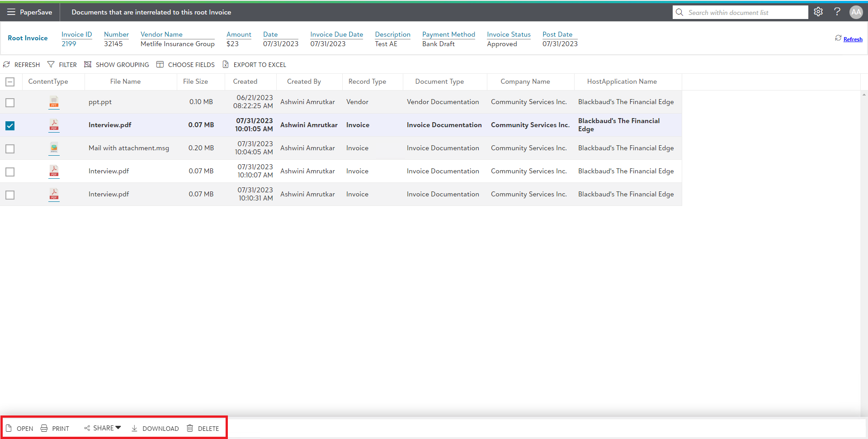Image resolution: width=868 pixels, height=439 pixels.
Task: Check the ppt.ppt row checkbox
Action: (x=10, y=103)
